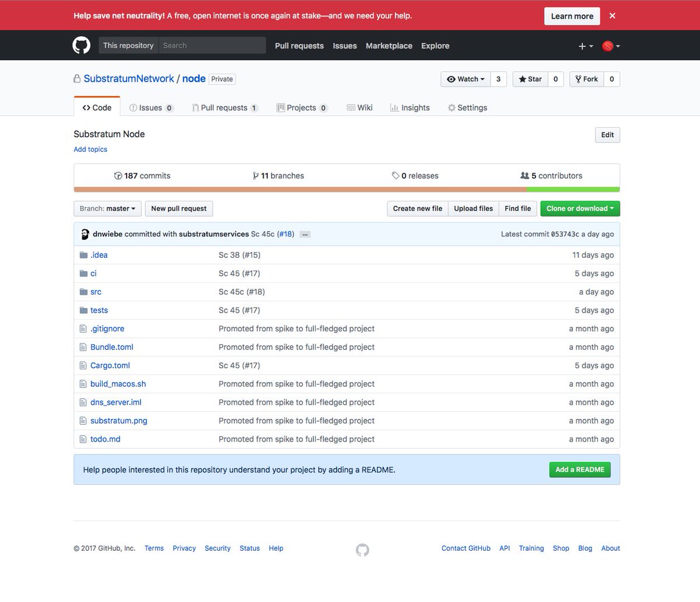Click the footer GitHub mark icon
The image size is (700, 602).
click(x=362, y=550)
